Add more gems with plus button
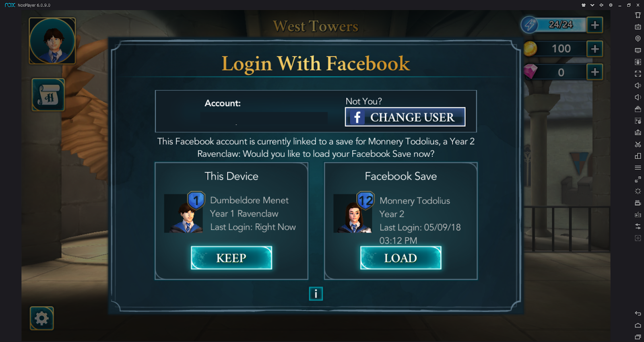Image resolution: width=644 pixels, height=342 pixels. [595, 72]
